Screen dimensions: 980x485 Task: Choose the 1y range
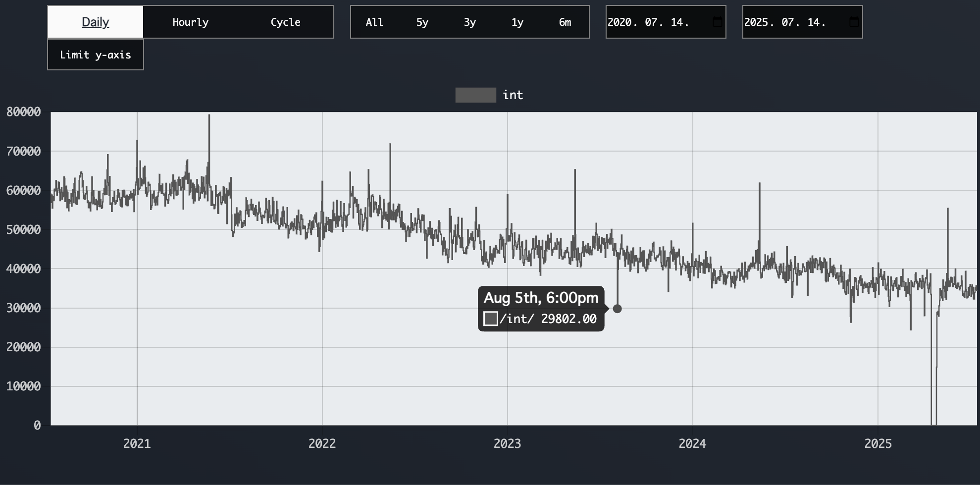tap(517, 22)
